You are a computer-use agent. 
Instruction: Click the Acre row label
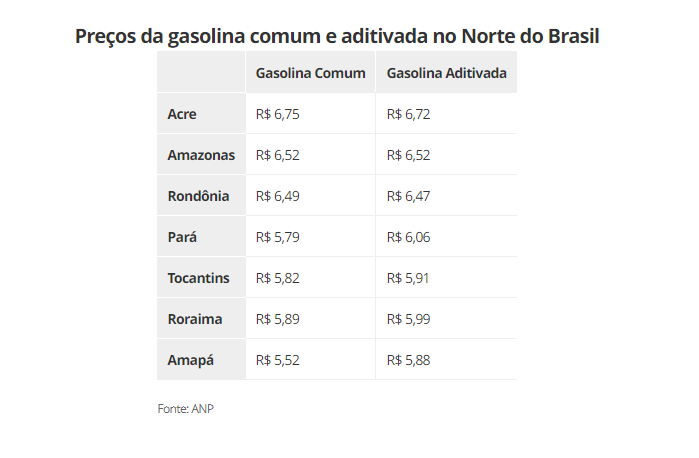pyautogui.click(x=182, y=114)
